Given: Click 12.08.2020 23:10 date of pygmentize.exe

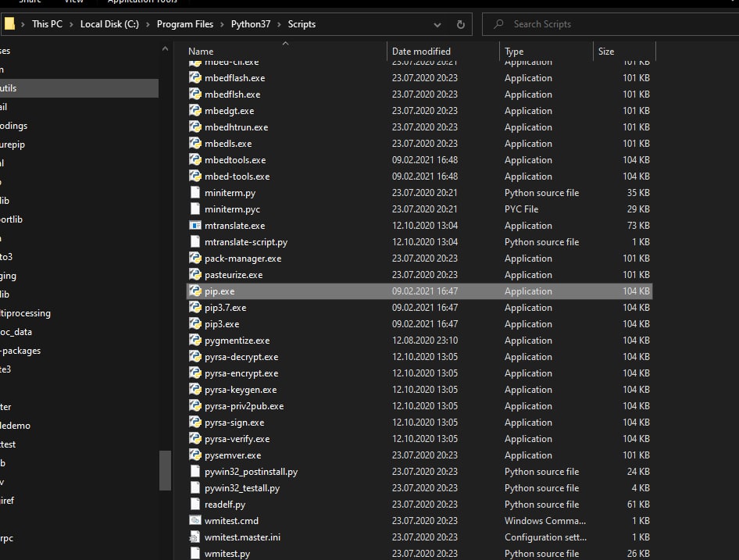Looking at the screenshot, I should click(x=425, y=341).
